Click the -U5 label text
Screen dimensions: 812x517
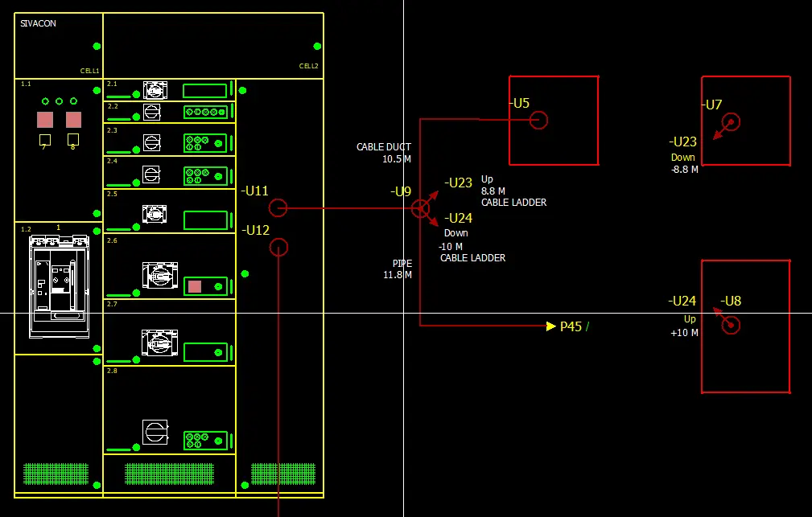[519, 103]
